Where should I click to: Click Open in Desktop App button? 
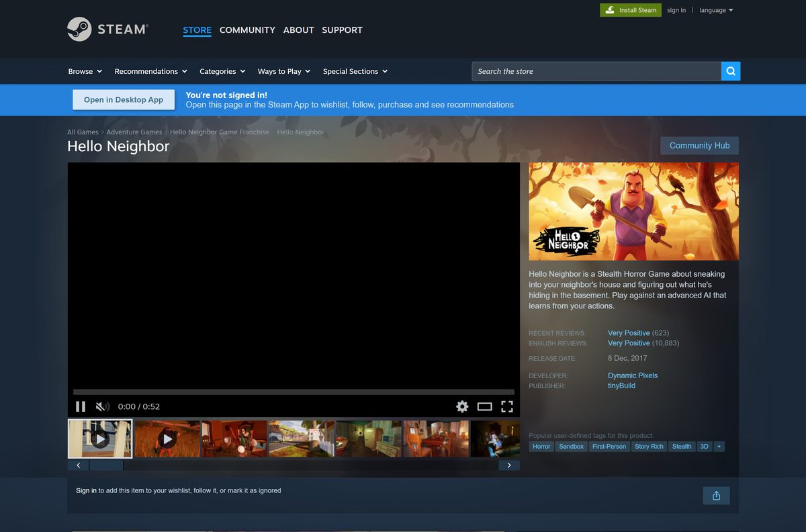pyautogui.click(x=124, y=100)
